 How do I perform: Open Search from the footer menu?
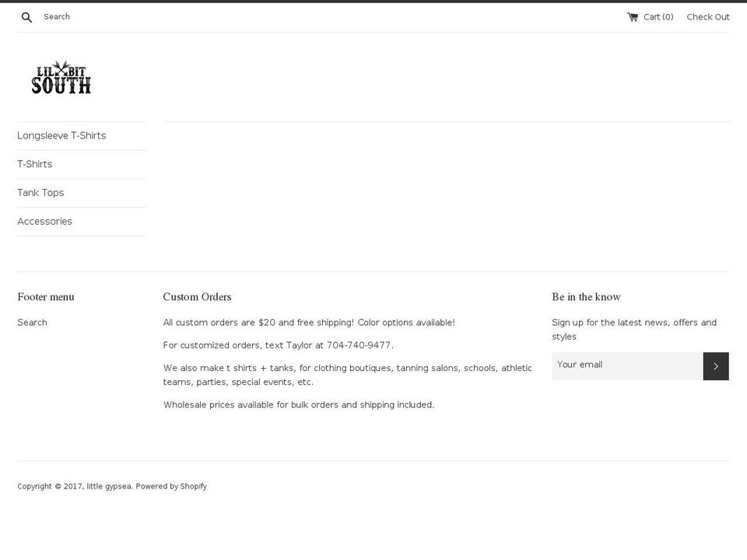tap(32, 322)
